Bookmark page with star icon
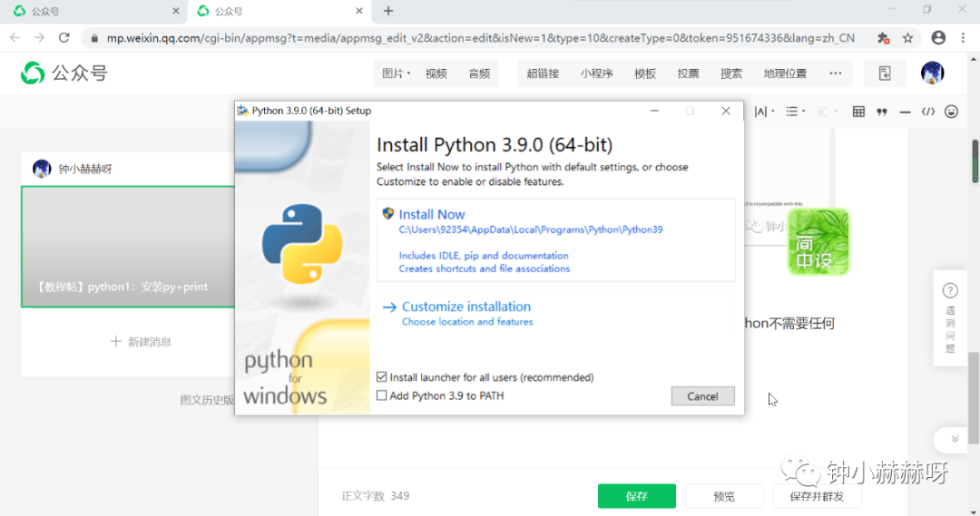Image resolution: width=980 pixels, height=516 pixels. [x=908, y=38]
